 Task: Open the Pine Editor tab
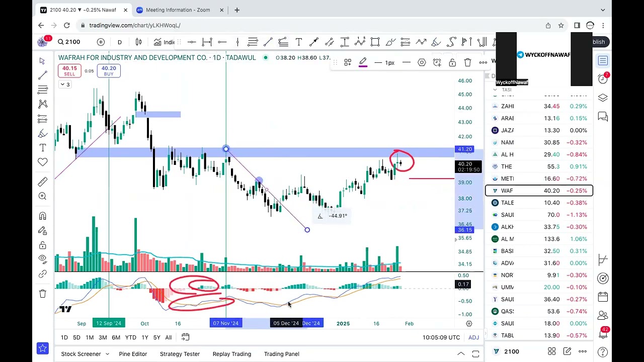133,354
